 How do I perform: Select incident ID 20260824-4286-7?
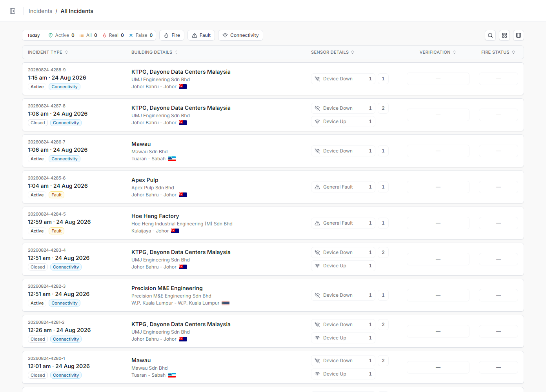point(47,142)
